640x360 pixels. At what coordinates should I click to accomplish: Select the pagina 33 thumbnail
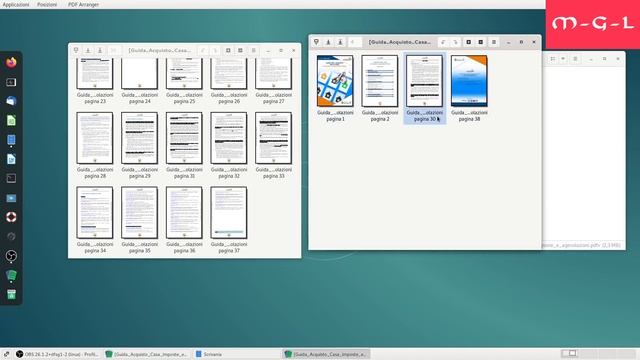coord(273,138)
